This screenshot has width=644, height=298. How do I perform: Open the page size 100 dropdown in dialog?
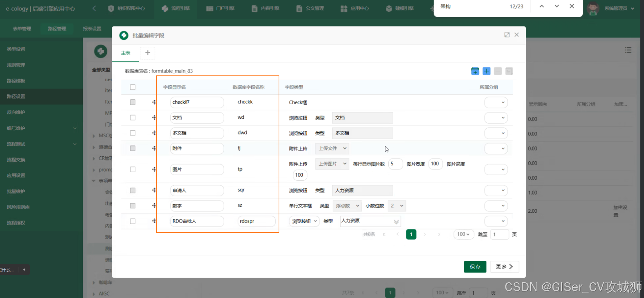click(463, 234)
